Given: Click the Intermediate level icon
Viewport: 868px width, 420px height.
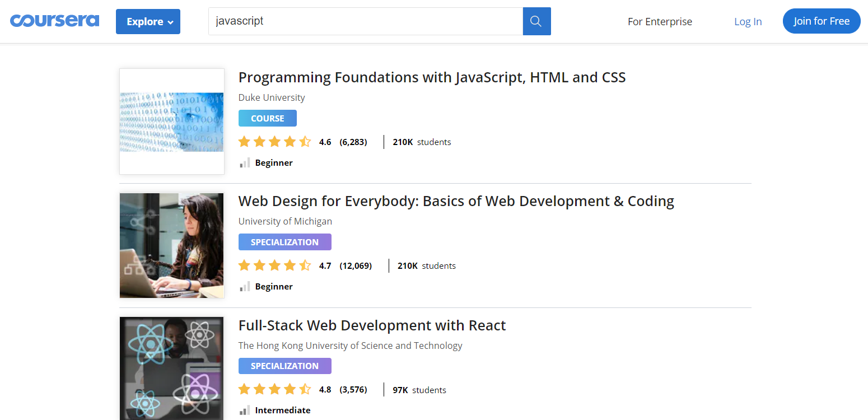Looking at the screenshot, I should (x=245, y=410).
